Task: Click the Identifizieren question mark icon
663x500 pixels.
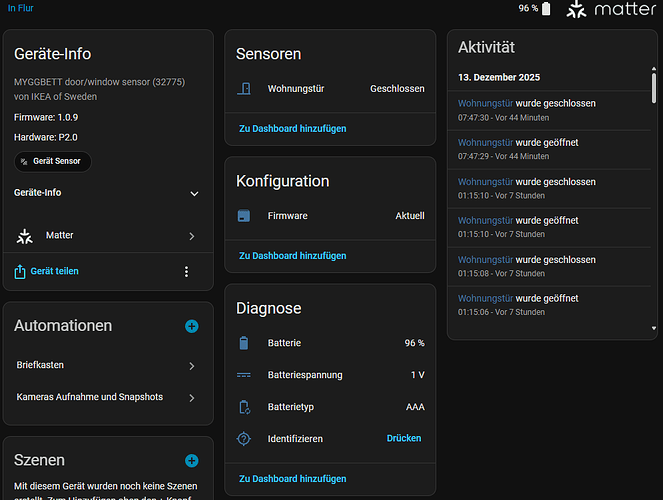Action: pyautogui.click(x=244, y=438)
